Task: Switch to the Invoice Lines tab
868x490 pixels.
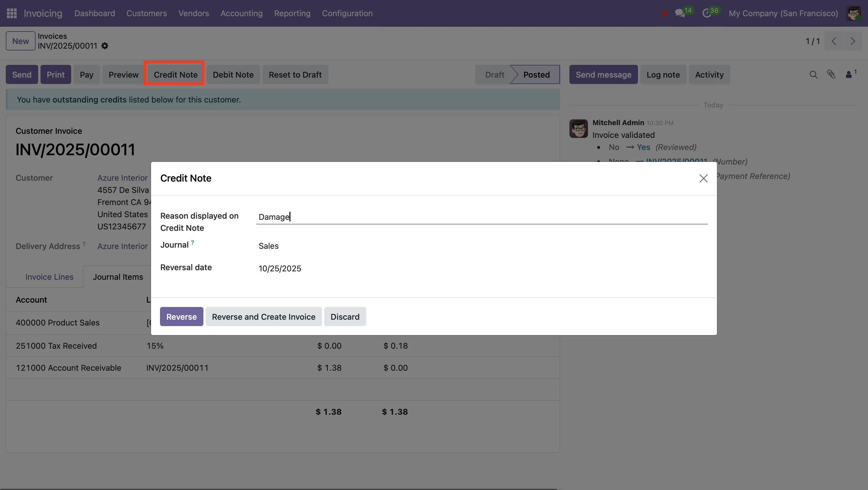Action: tap(49, 277)
